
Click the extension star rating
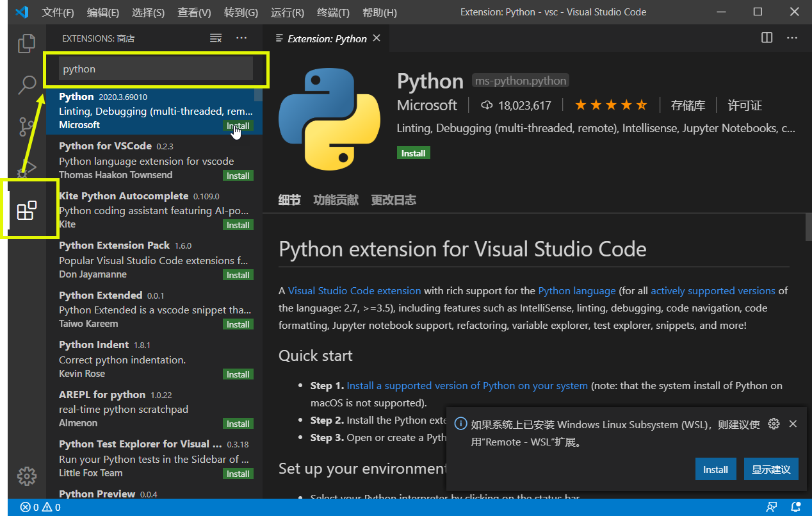pos(610,105)
